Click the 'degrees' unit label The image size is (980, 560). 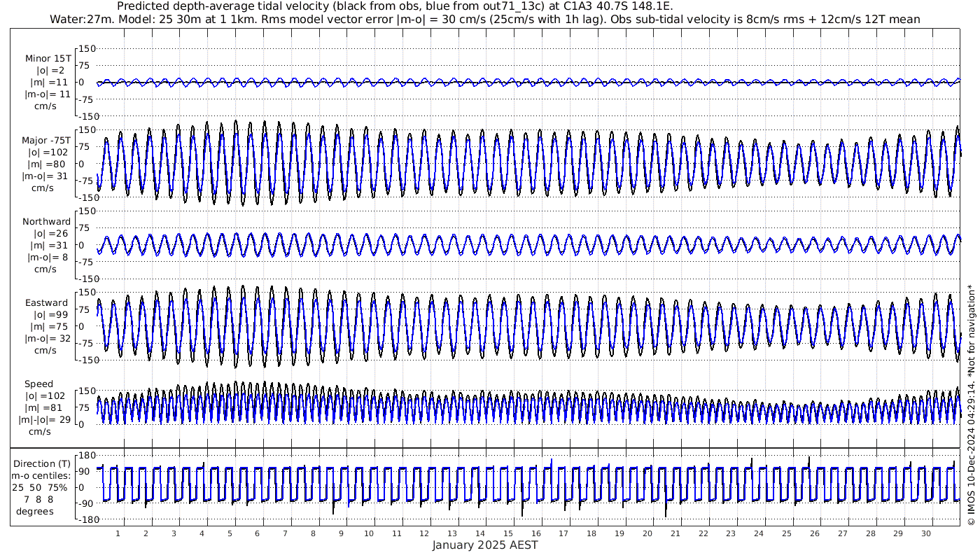[35, 512]
